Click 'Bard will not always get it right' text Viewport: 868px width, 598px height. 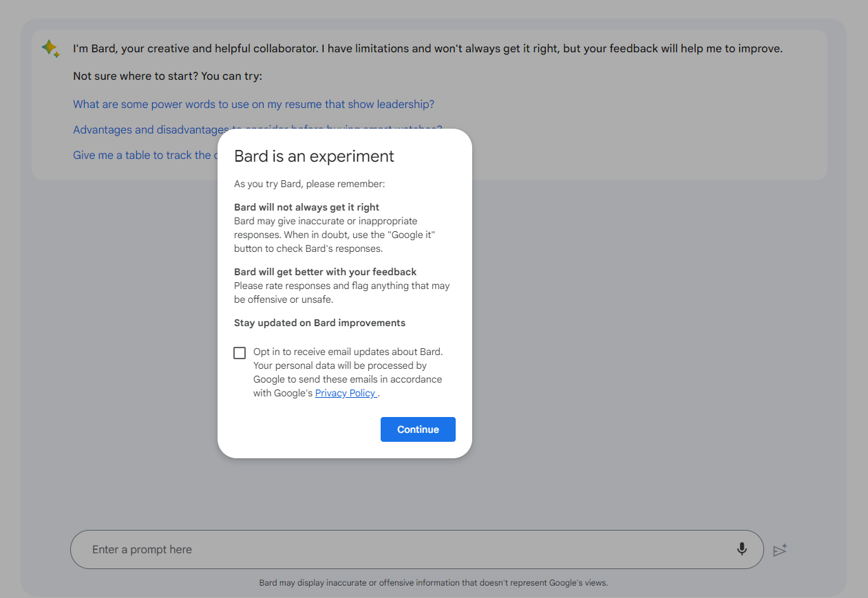pos(306,207)
